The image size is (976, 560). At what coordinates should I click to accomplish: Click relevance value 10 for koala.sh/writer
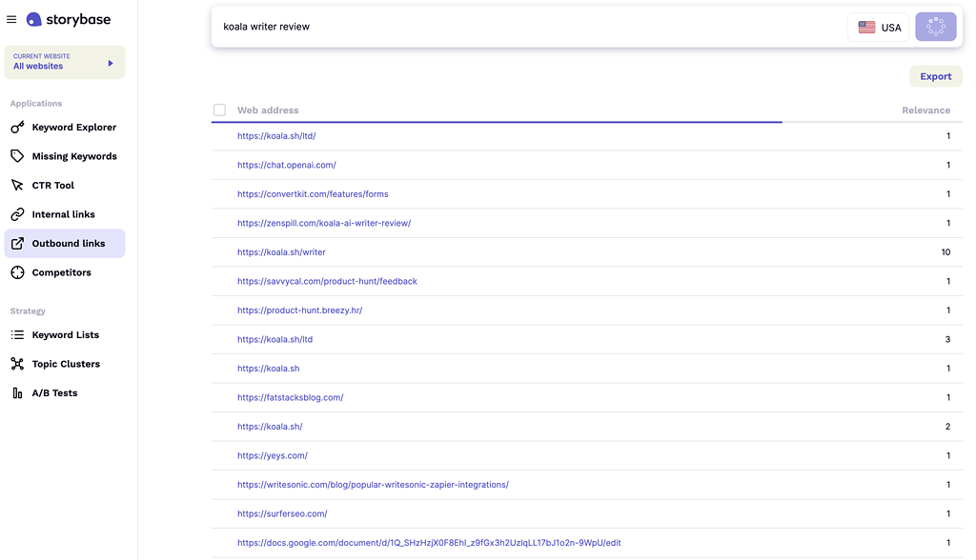coord(945,252)
